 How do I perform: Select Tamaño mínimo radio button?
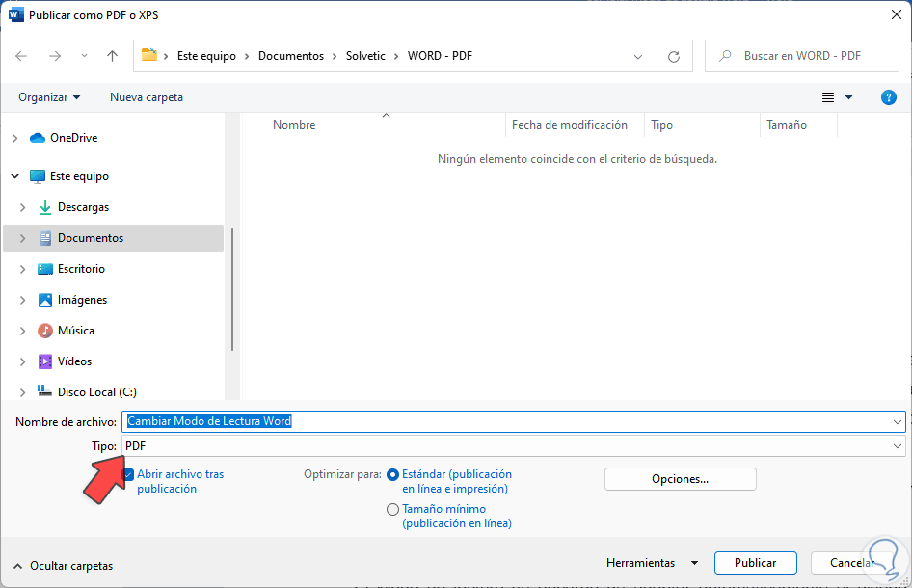click(392, 509)
